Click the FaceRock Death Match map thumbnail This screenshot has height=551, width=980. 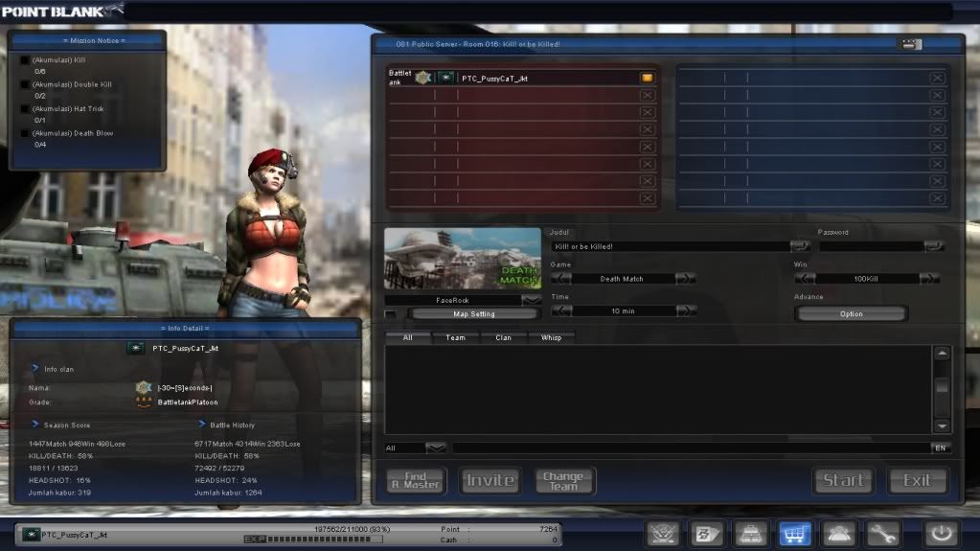pyautogui.click(x=463, y=259)
